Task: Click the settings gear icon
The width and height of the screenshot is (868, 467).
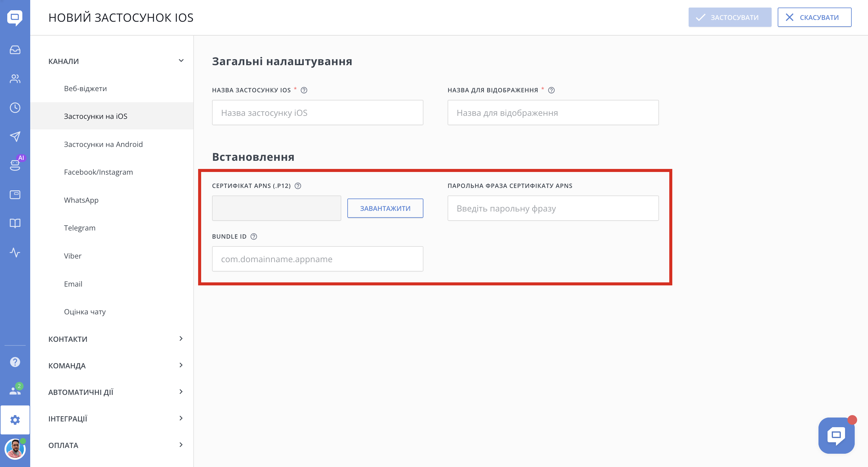Action: [x=15, y=420]
